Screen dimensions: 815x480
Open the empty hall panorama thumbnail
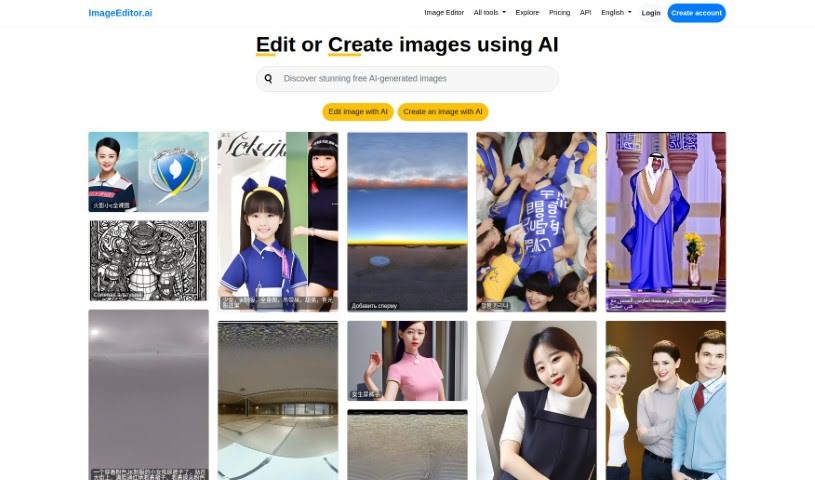coord(278,400)
